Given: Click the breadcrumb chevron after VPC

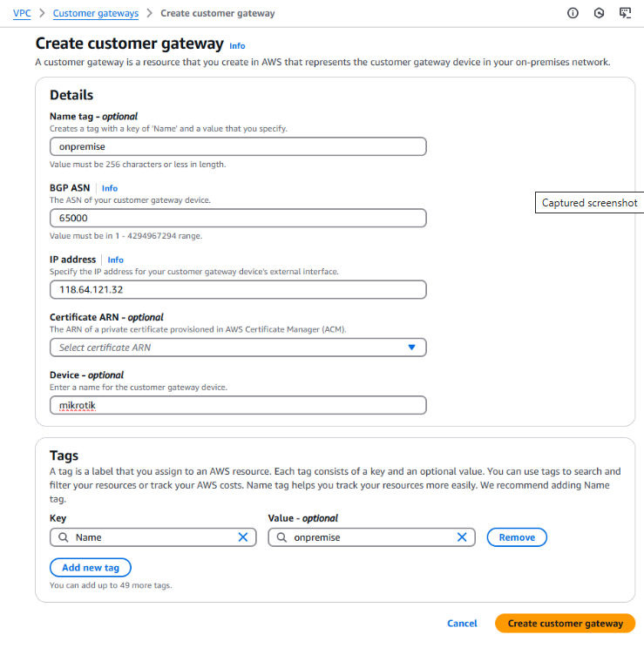Looking at the screenshot, I should (42, 13).
